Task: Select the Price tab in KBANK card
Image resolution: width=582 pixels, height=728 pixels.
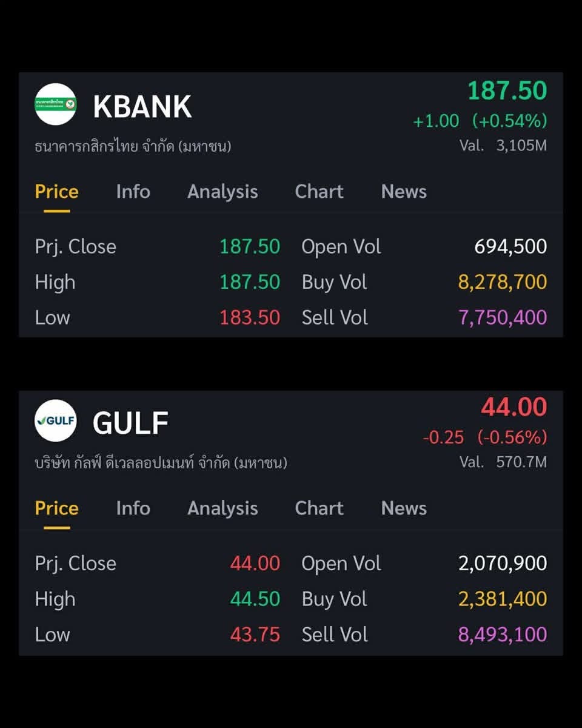Action: 56,192
